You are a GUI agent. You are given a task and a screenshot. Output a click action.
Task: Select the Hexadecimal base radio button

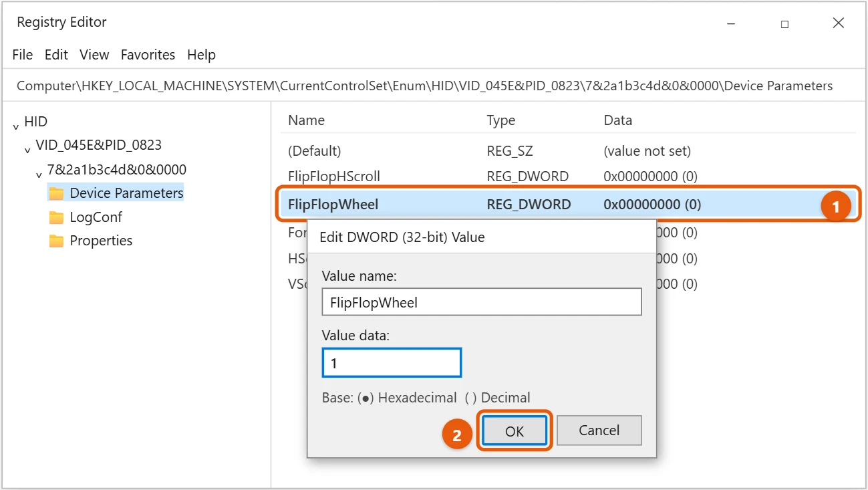(x=366, y=398)
